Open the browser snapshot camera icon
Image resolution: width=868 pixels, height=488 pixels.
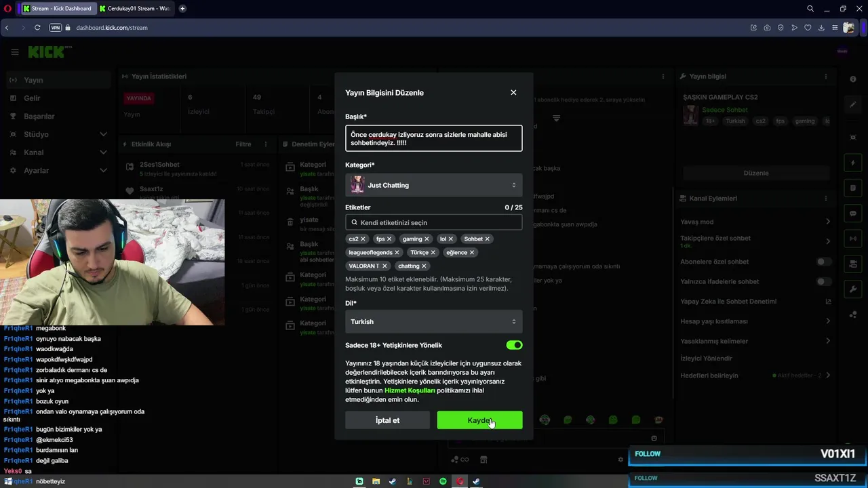coord(767,28)
